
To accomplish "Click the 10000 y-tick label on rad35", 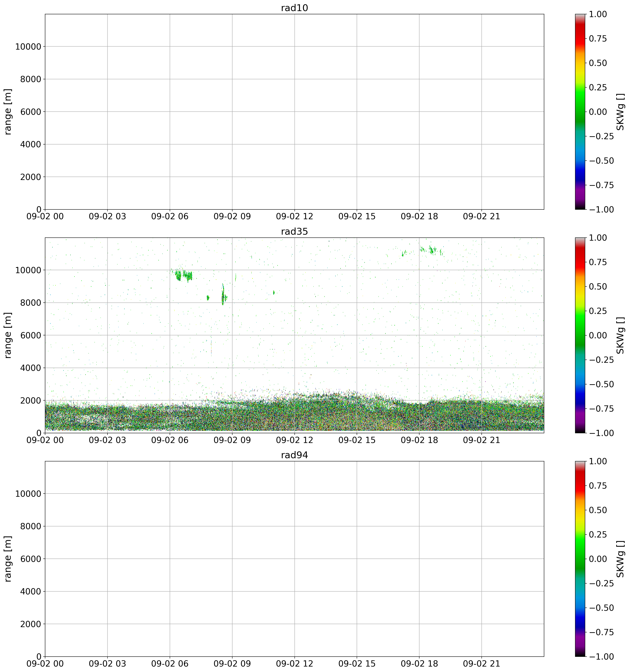I will click(x=28, y=270).
